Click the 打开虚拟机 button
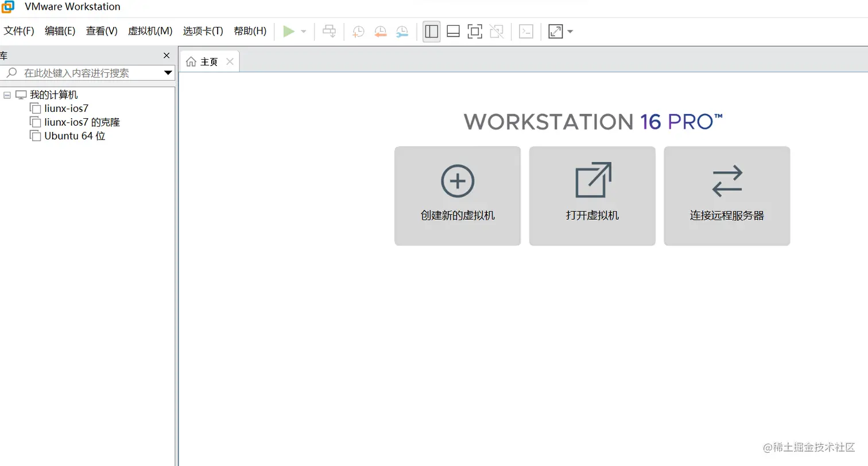 click(592, 196)
